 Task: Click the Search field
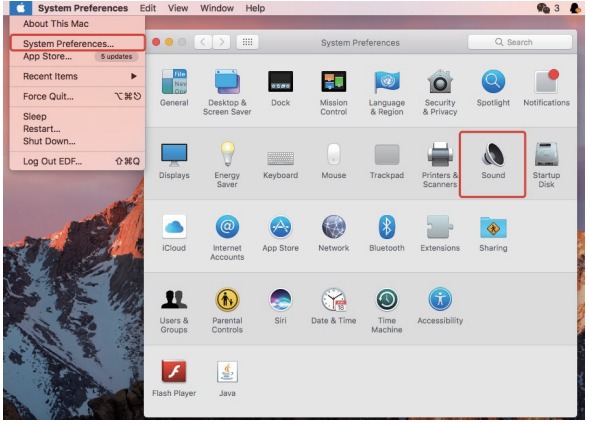tap(520, 42)
